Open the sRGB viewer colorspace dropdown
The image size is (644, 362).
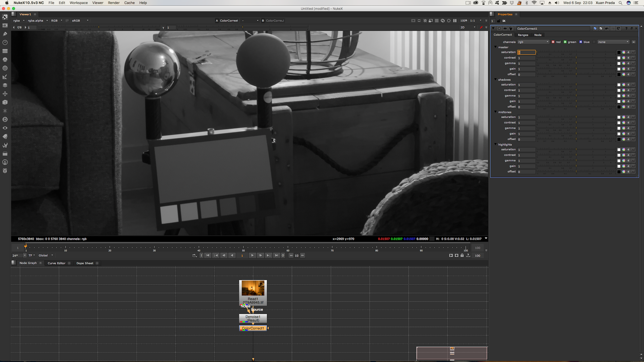point(80,21)
